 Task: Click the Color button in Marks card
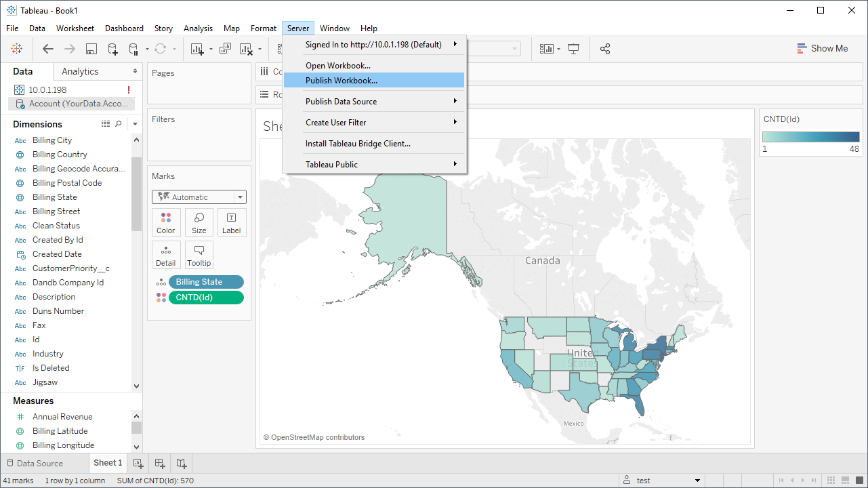(x=166, y=222)
